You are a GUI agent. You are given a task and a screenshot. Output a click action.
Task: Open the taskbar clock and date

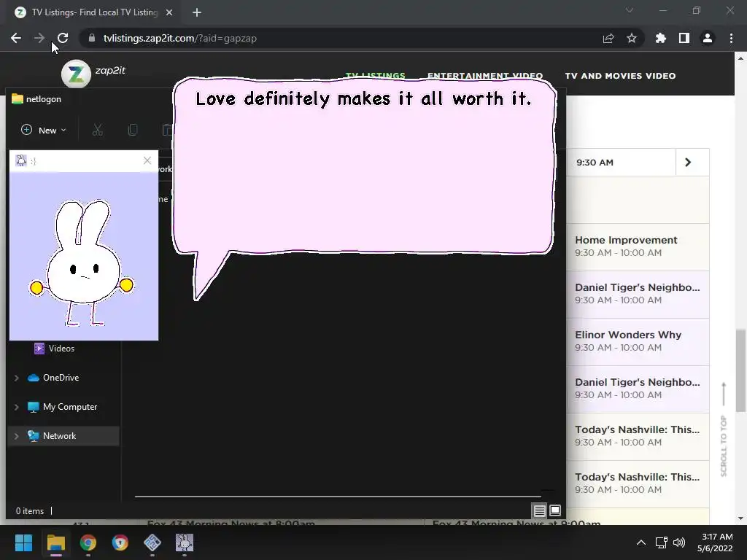[x=715, y=542]
